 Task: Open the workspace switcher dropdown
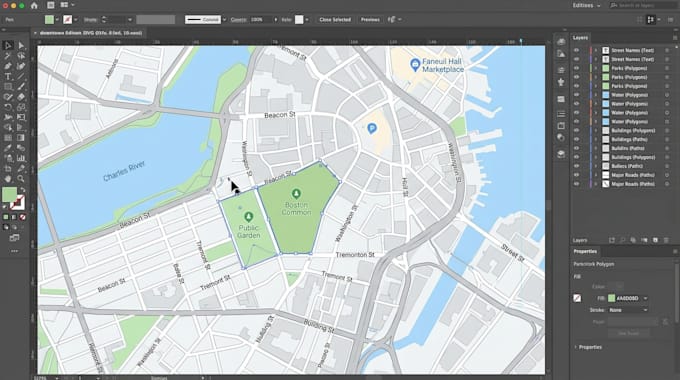tap(586, 6)
